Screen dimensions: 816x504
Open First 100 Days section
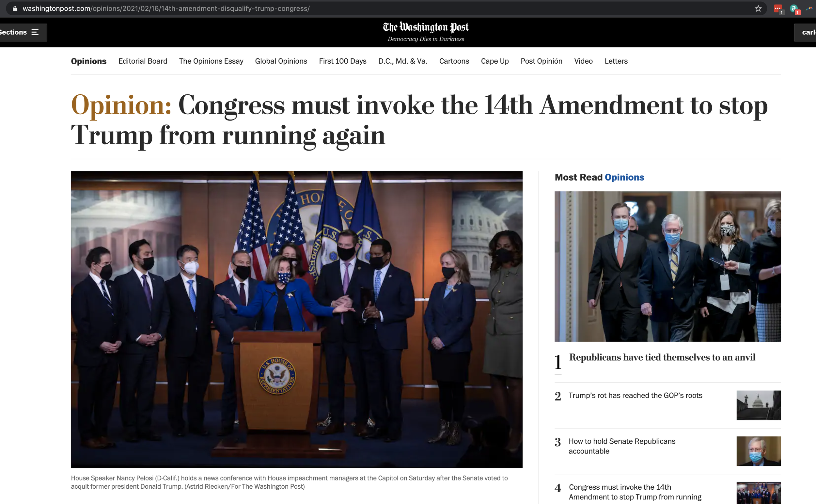(342, 61)
